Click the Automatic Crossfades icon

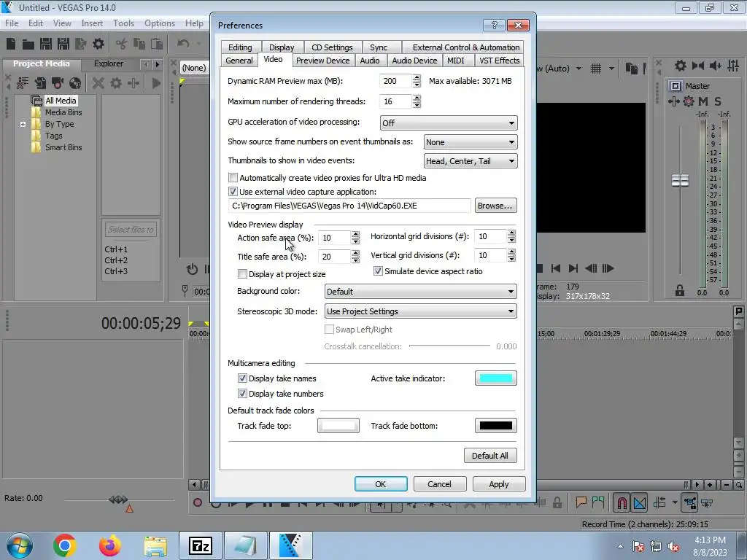[640, 502]
